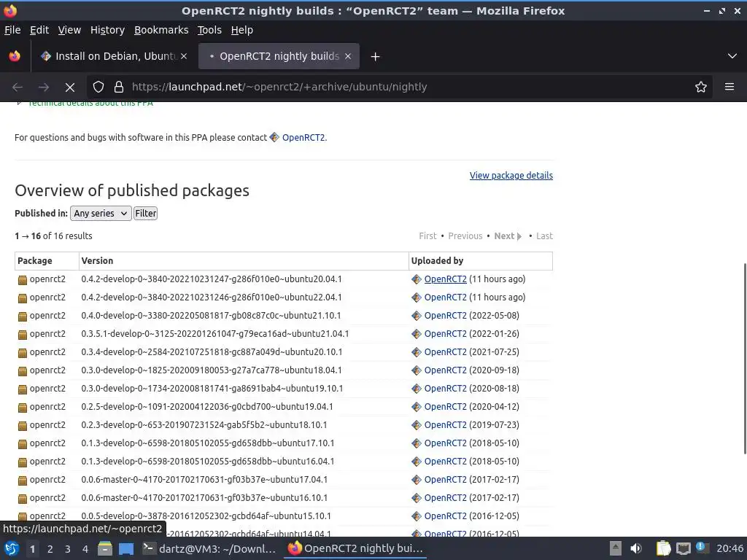This screenshot has height=560, width=747.
Task: Click uploader icon in 2022-01-26 row
Action: click(x=417, y=334)
